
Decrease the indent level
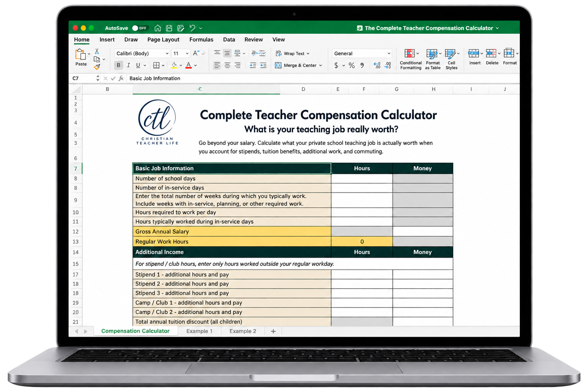[253, 65]
